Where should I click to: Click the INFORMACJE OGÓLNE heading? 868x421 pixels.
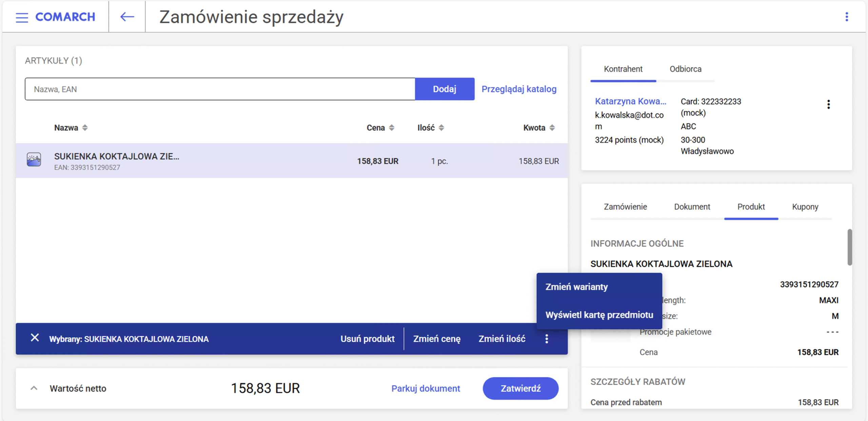(637, 244)
